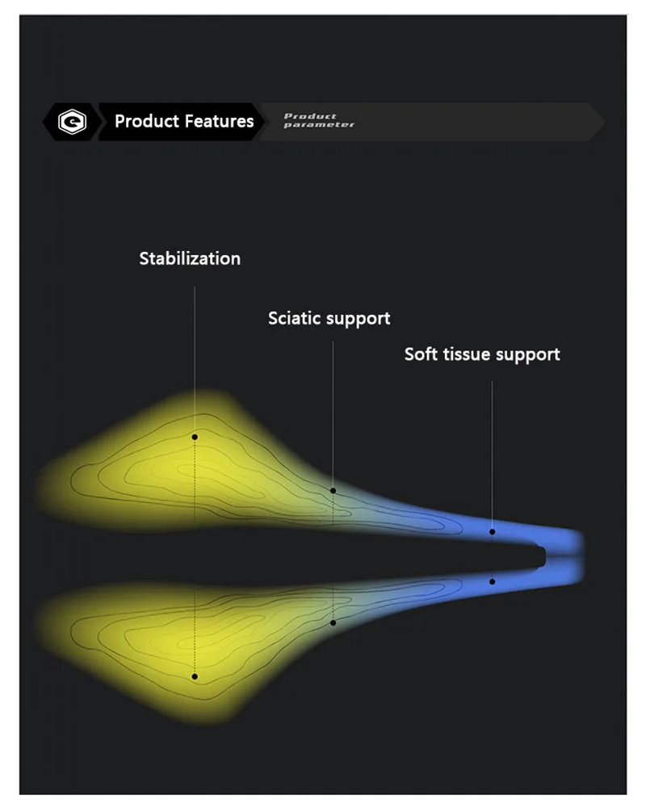
Task: Click the lower Soft tissue marker dot
Action: pos(492,581)
